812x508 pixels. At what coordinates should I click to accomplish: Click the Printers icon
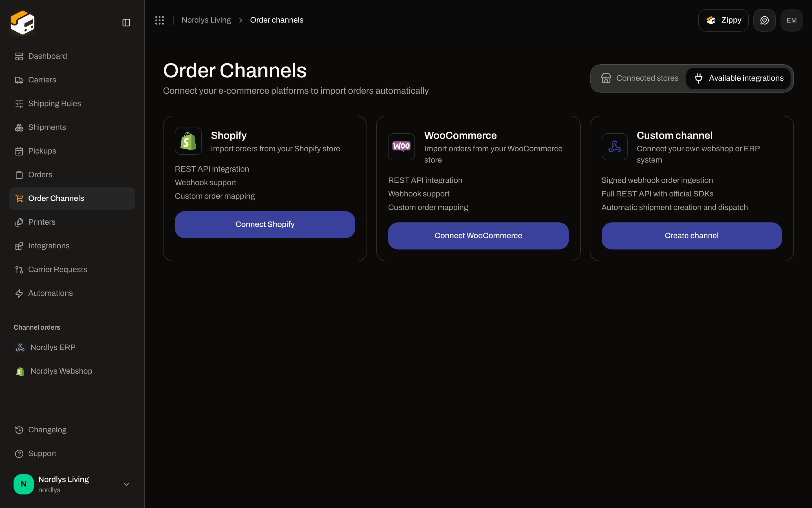pyautogui.click(x=19, y=222)
